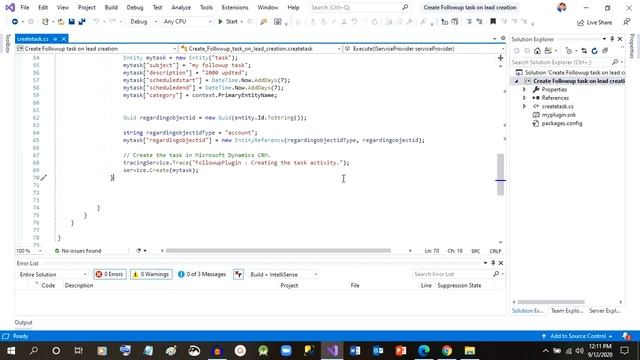Image resolution: width=640 pixels, height=360 pixels.
Task: Toggle the 0 Errors filter
Action: coord(110,274)
